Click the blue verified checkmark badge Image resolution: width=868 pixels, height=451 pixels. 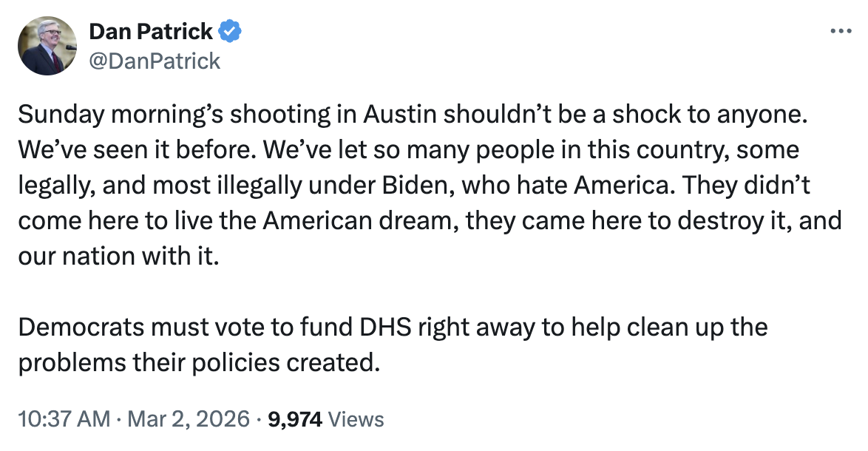coord(231,32)
